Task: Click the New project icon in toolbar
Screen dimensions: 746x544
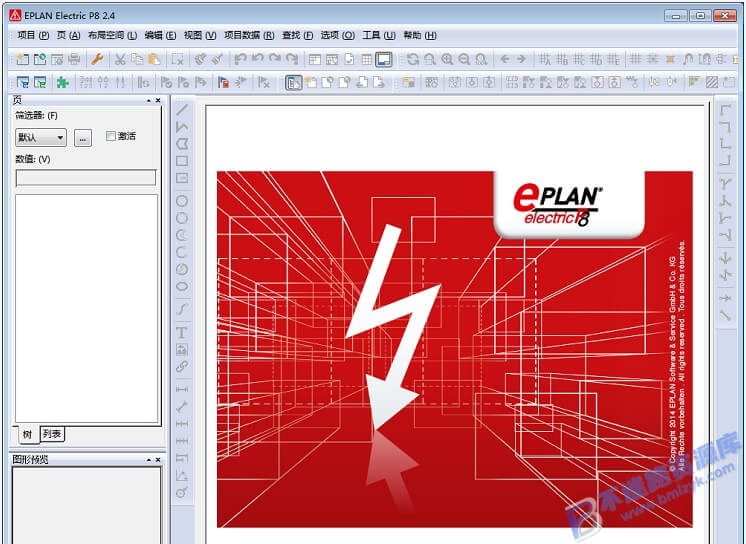Action: (x=22, y=59)
